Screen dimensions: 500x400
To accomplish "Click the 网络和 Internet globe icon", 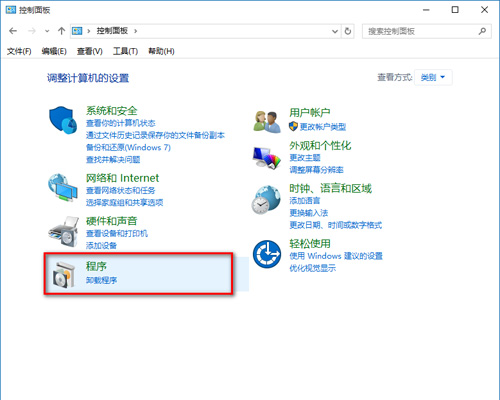I will point(62,187).
